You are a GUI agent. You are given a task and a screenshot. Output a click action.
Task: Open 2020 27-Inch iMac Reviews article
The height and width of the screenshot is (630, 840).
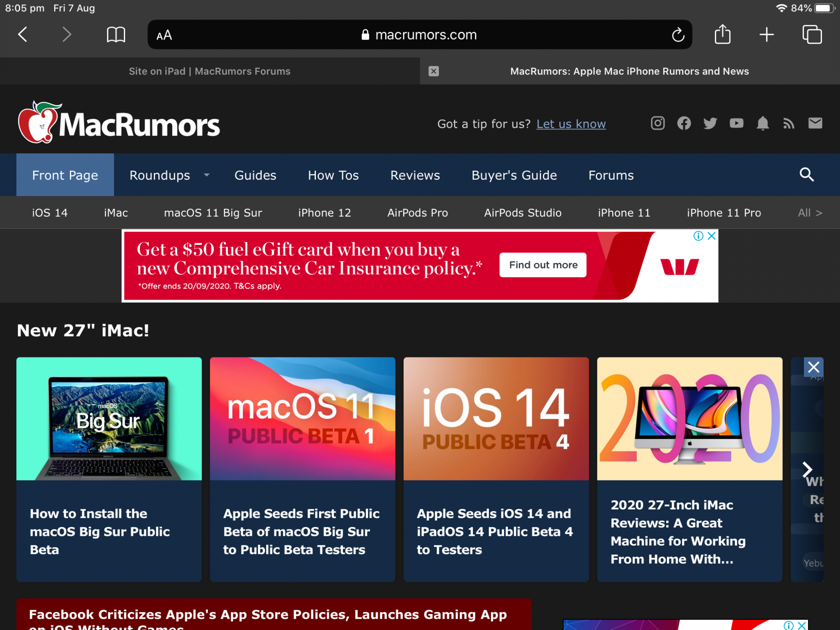click(678, 532)
